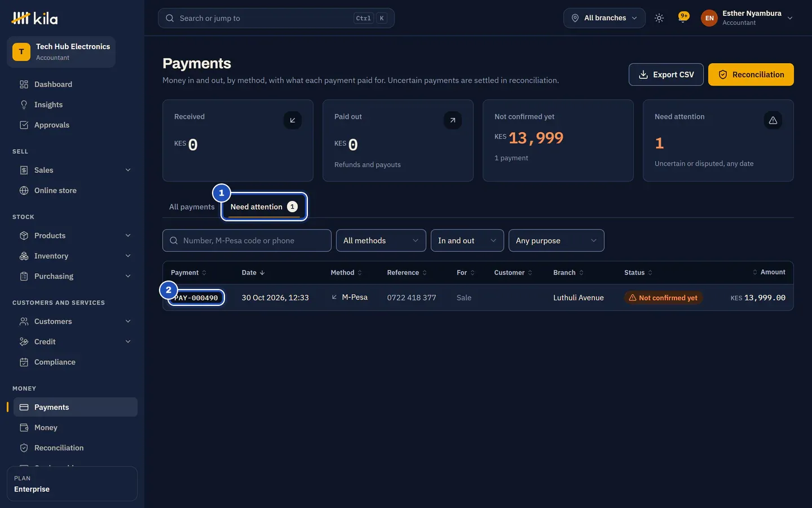Click the Reconciliation button

coord(751,75)
